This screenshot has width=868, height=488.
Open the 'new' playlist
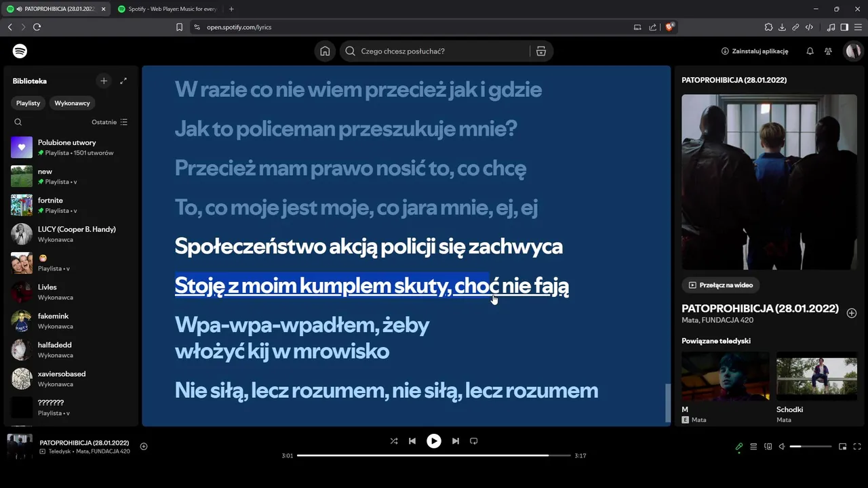[71, 176]
